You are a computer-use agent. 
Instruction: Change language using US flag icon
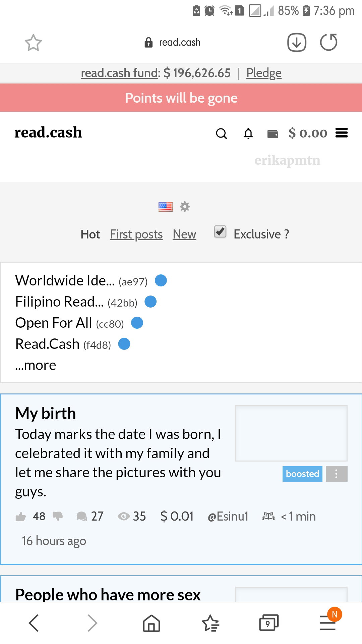[166, 207]
